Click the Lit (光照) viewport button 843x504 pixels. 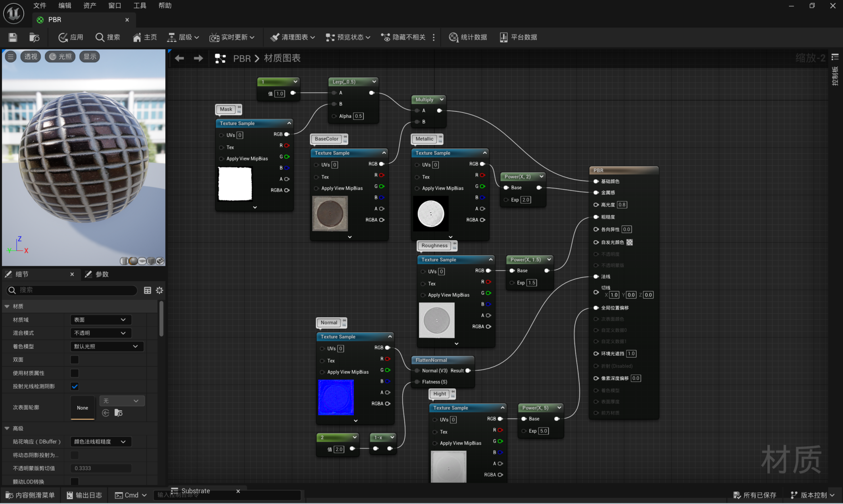point(60,56)
